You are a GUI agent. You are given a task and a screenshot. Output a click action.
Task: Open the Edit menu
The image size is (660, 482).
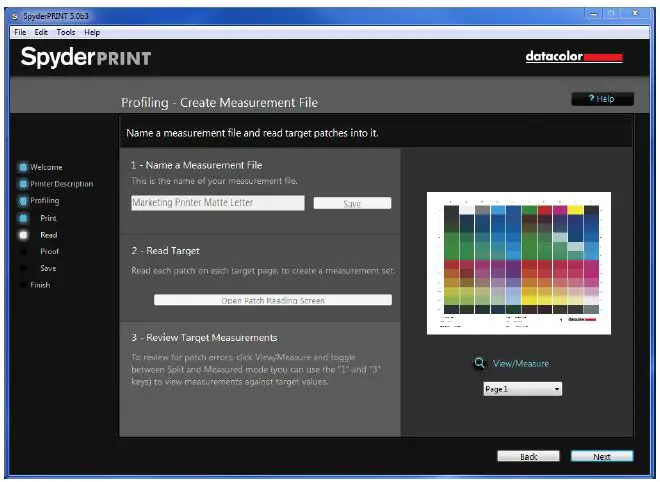coord(41,32)
